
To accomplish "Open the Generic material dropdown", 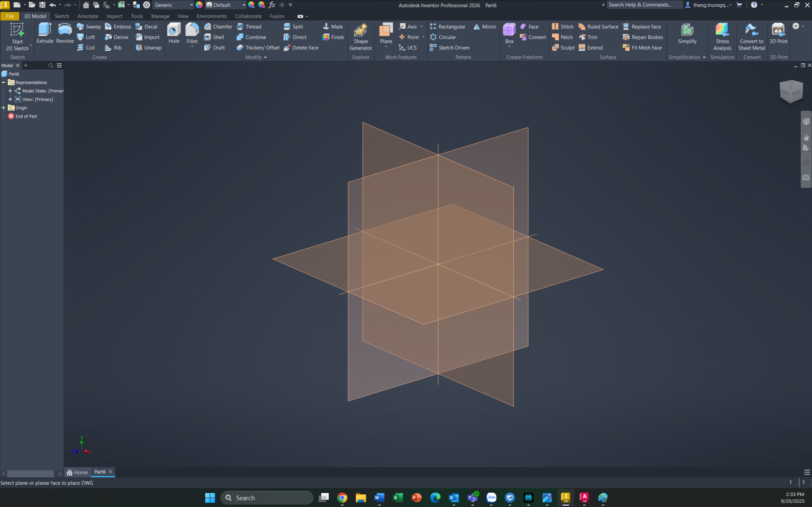I will click(x=173, y=5).
